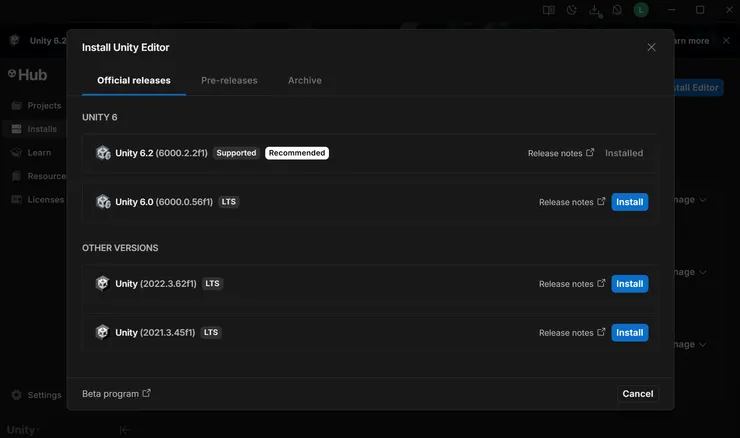This screenshot has width=740, height=438.
Task: Click the Unity Hub logo
Action: point(27,75)
